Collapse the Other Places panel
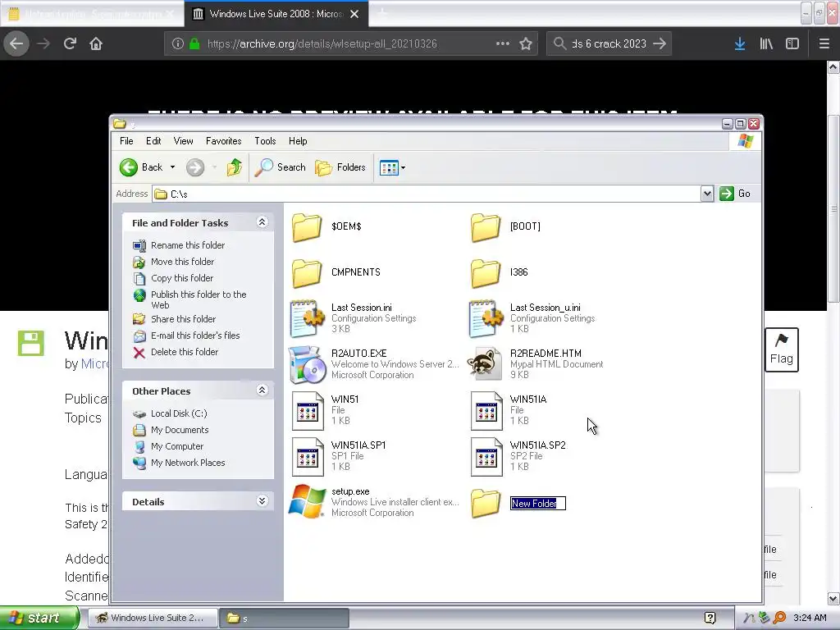Image resolution: width=840 pixels, height=630 pixels. (x=262, y=390)
